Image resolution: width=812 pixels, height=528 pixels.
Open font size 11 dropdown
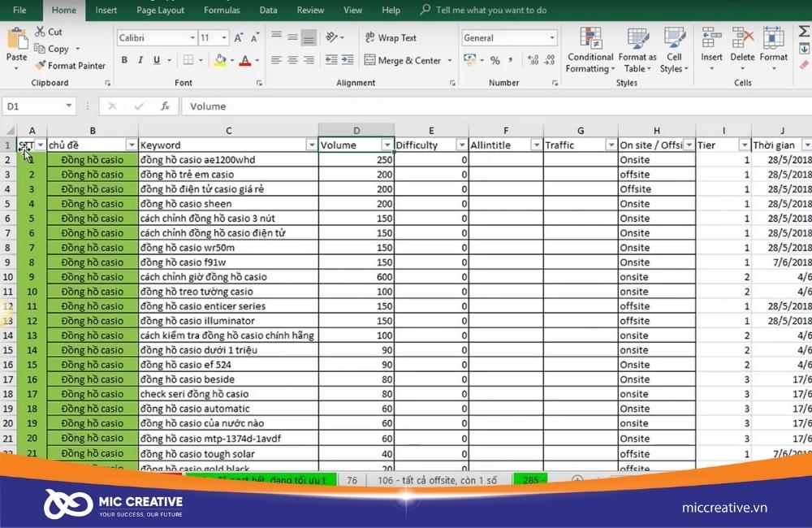tap(224, 38)
